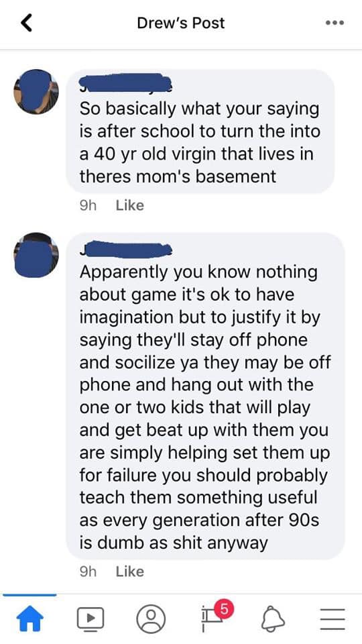Open first commenter's profile picture
The image size is (362, 644).
[x=36, y=91]
